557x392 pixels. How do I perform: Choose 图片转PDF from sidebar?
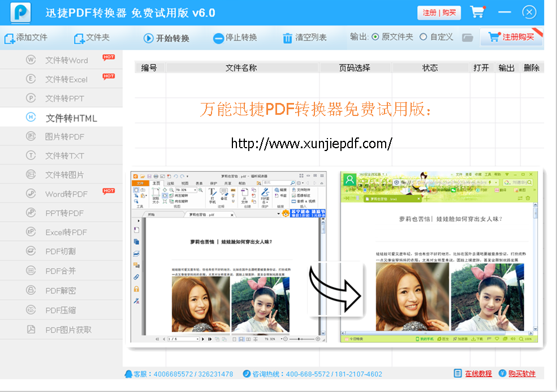[62, 136]
